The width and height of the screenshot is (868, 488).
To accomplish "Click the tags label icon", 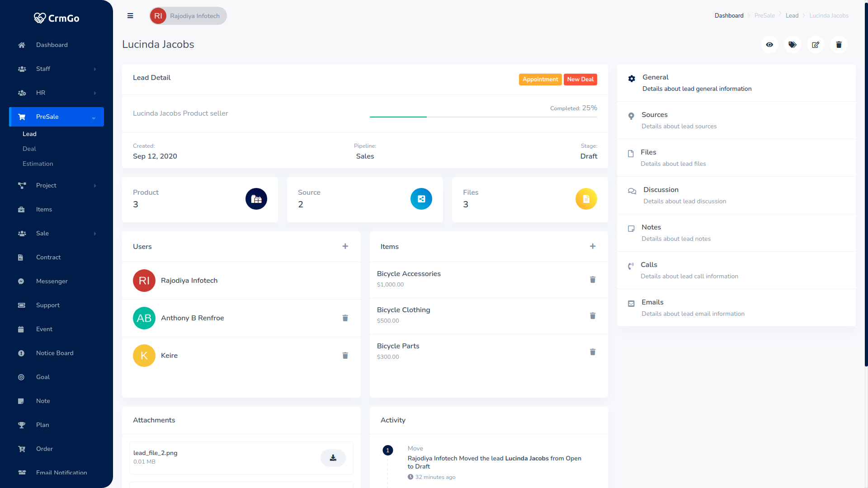I will point(793,45).
